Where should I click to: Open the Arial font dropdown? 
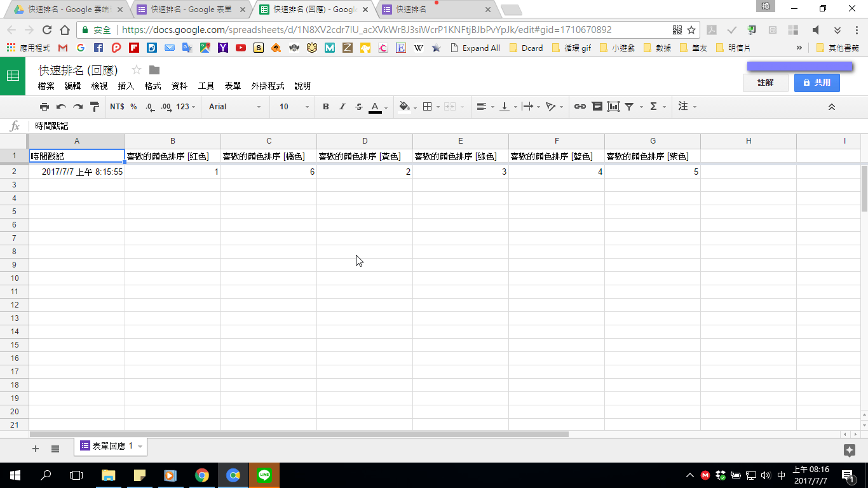pyautogui.click(x=234, y=107)
